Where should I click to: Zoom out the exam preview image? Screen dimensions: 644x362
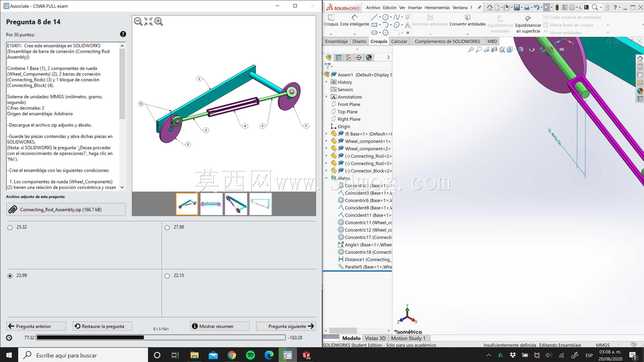pos(138,21)
